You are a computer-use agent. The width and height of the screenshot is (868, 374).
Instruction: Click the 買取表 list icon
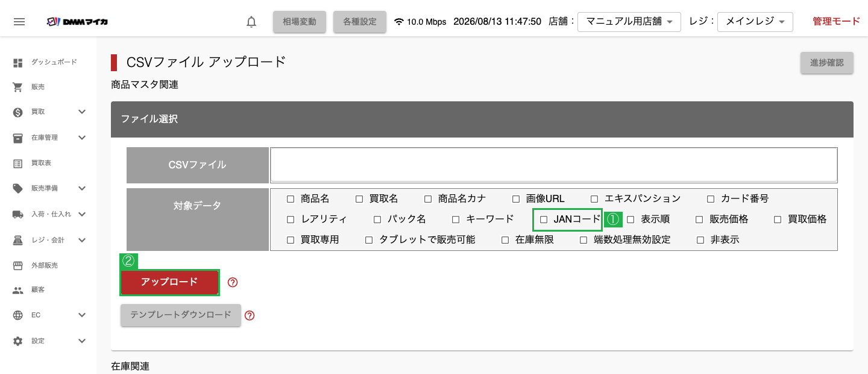[x=18, y=163]
